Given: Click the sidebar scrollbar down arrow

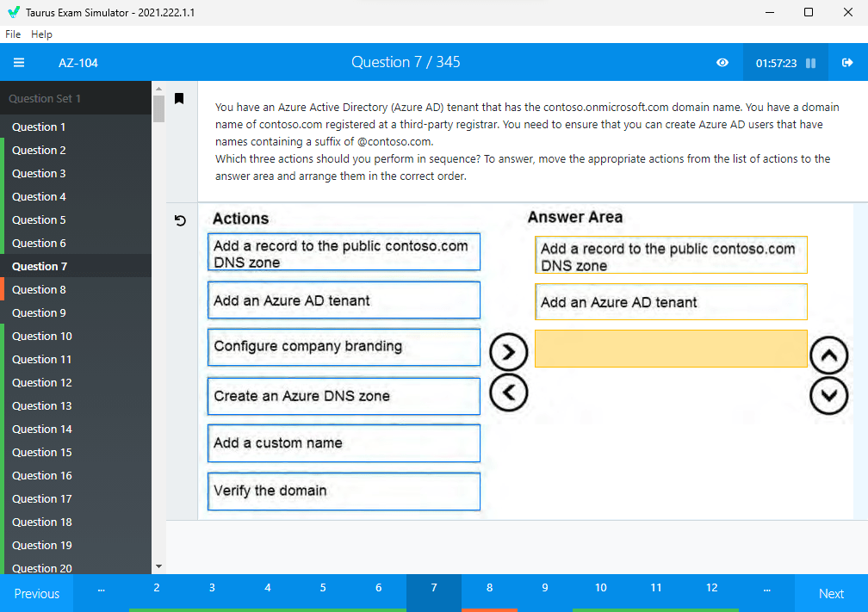Looking at the screenshot, I should point(158,566).
